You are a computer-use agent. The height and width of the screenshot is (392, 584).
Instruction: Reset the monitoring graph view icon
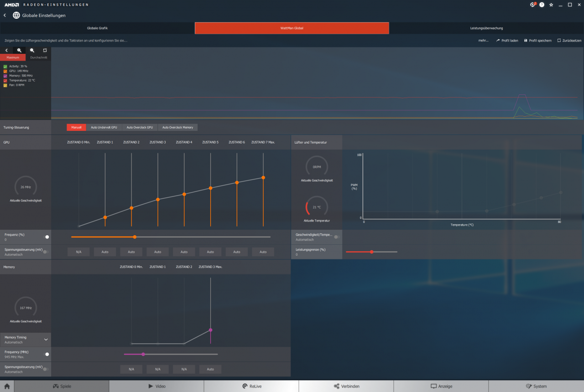[45, 50]
